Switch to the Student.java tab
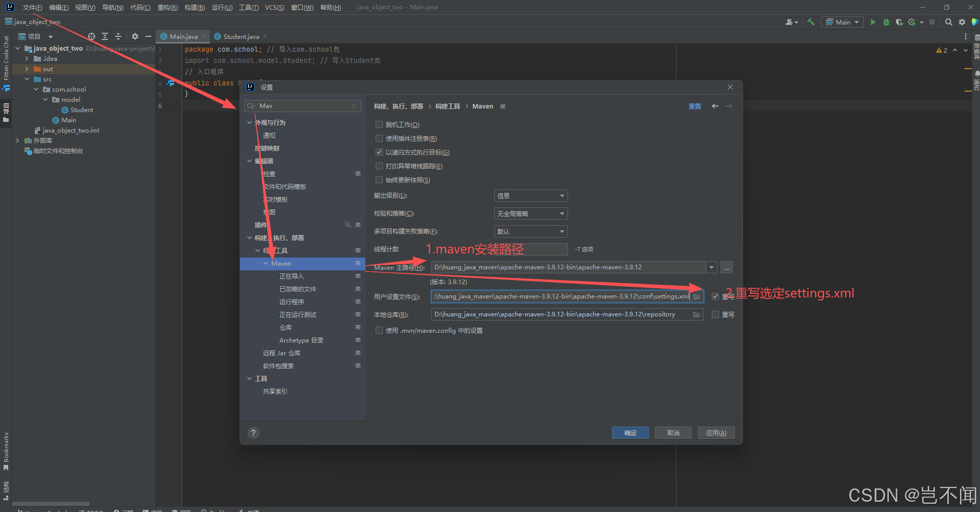Screen dimensions: 980x512 pos(241,36)
